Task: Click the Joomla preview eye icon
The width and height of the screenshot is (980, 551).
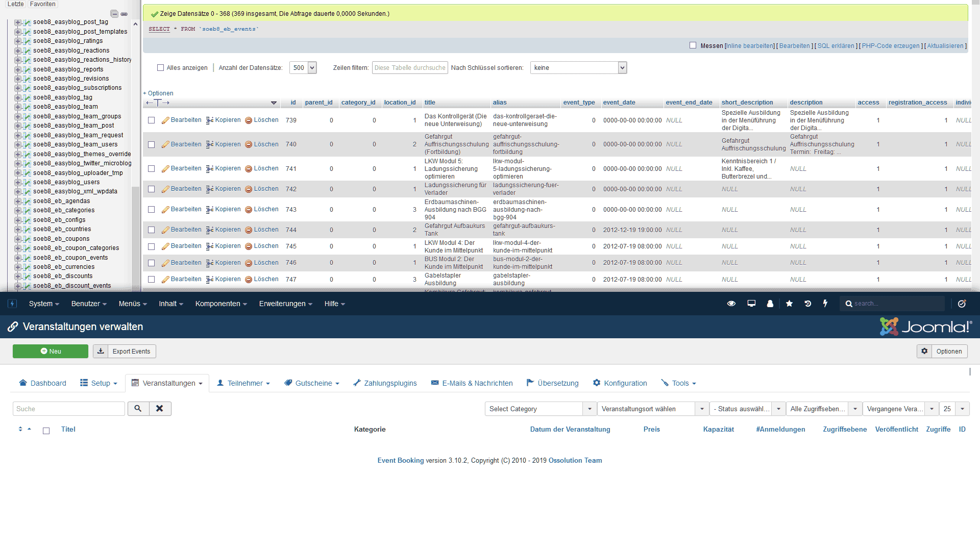Action: coord(731,304)
